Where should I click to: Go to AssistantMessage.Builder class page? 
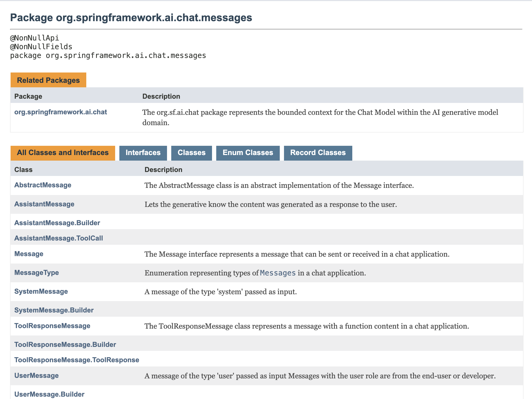click(x=57, y=223)
